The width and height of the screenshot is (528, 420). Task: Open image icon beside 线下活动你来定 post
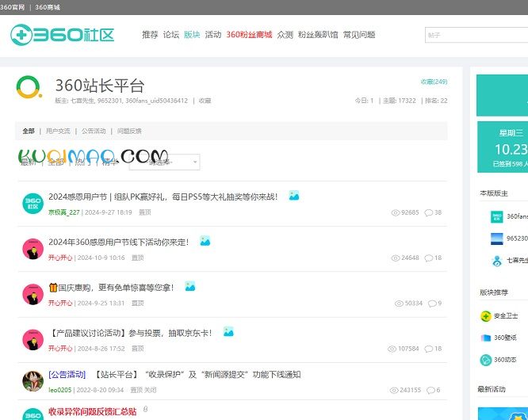click(x=205, y=241)
